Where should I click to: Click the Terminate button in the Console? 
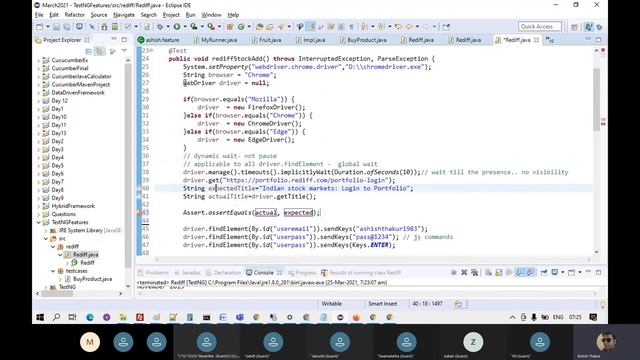[453, 272]
